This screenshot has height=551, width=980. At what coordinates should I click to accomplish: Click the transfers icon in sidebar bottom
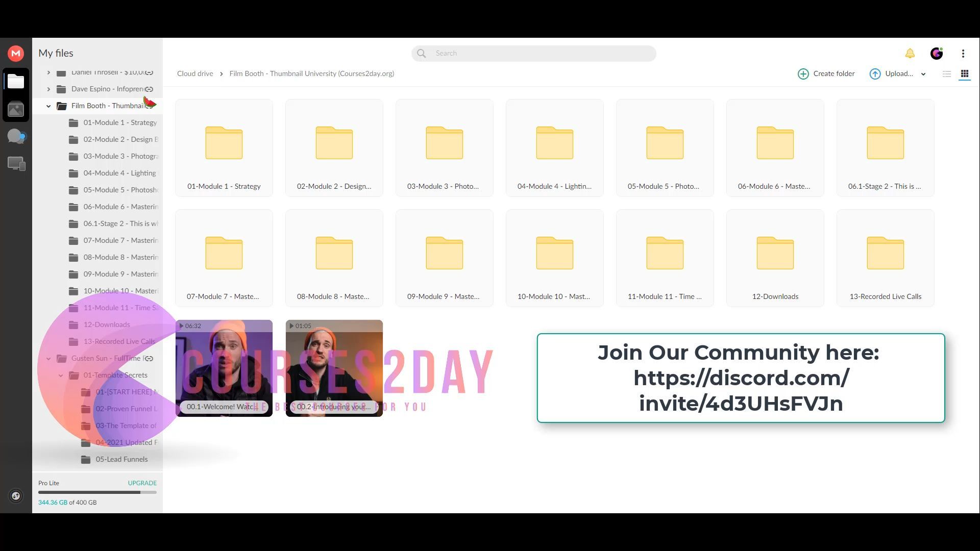[16, 496]
